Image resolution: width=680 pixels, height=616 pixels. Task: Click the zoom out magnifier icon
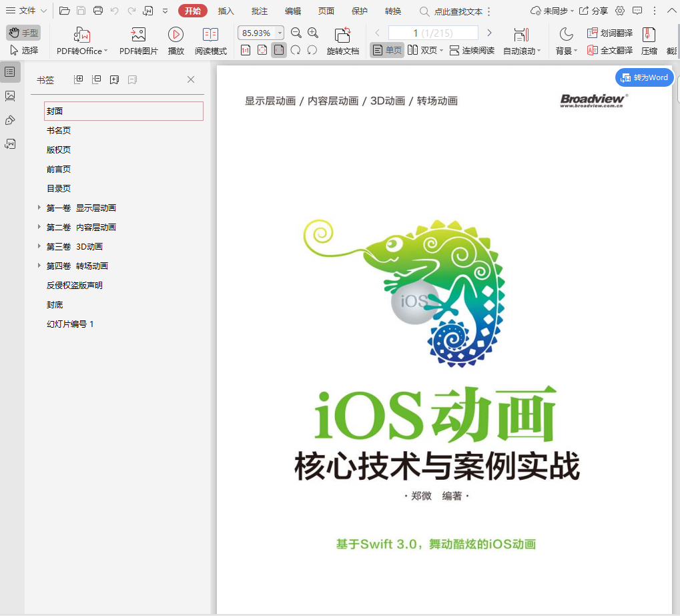296,33
